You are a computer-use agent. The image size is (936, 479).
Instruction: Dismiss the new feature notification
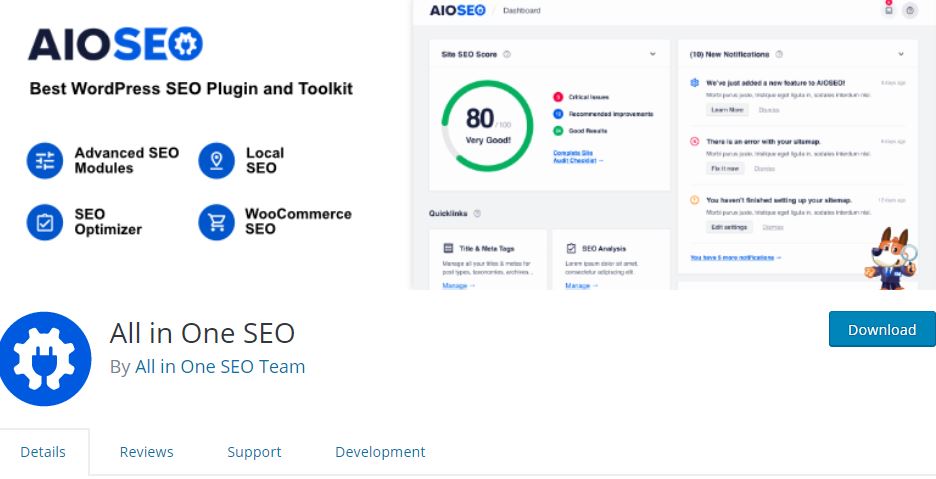click(x=769, y=110)
